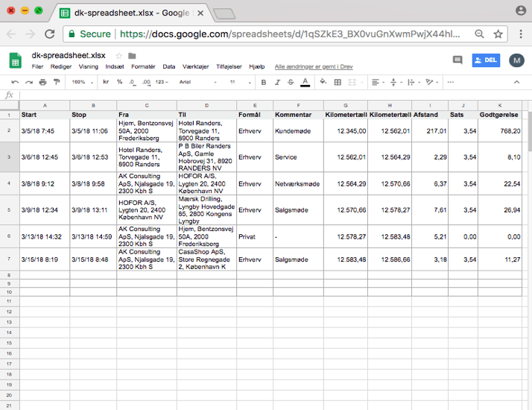Redo the last action

tap(29, 82)
